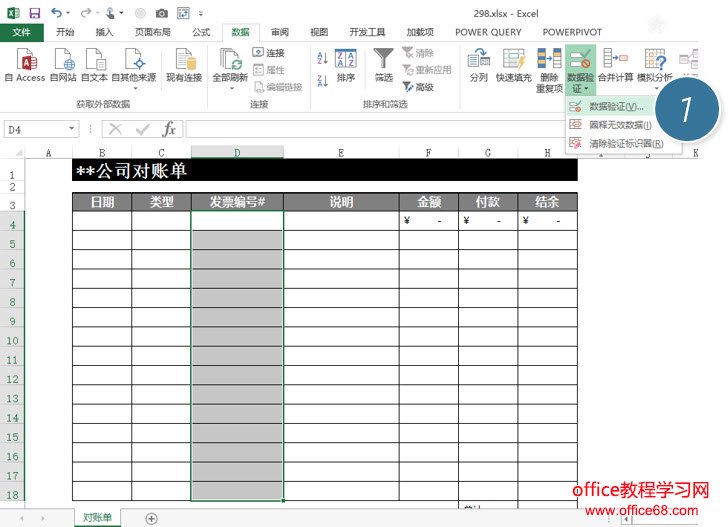Click the Insert Function fx icon
Screen dimensions: 728x527
pyautogui.click(x=169, y=129)
